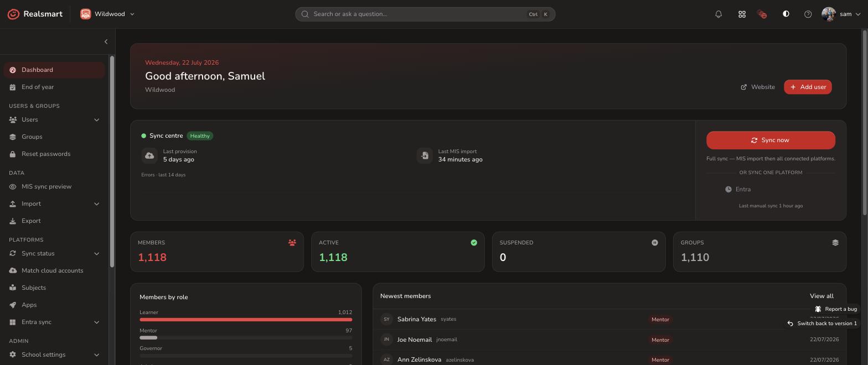Click the Realsmart logo icon

tap(13, 14)
